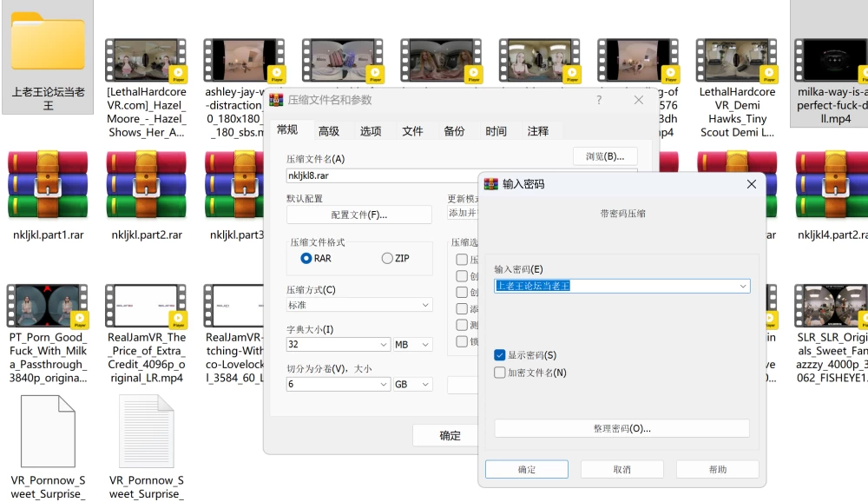Viewport: 868px width, 502px height.
Task: Open the MB unit dropdown
Action: tap(412, 345)
